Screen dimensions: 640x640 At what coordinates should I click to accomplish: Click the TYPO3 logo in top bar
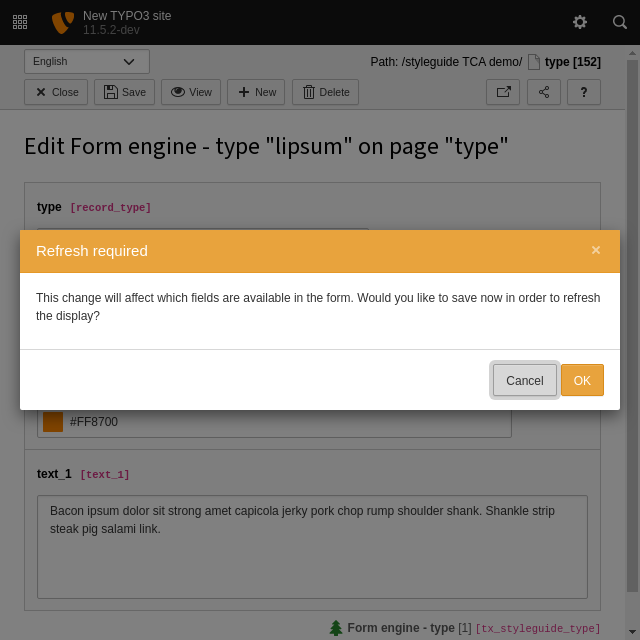63,22
